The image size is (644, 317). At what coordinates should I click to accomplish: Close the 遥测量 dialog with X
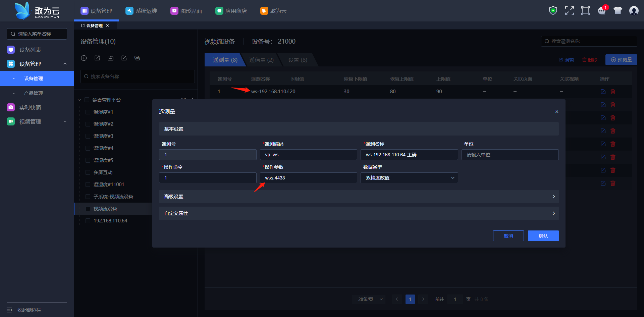tap(557, 112)
